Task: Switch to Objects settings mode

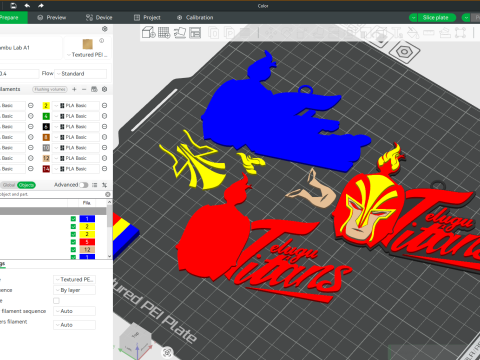Action: click(26, 185)
